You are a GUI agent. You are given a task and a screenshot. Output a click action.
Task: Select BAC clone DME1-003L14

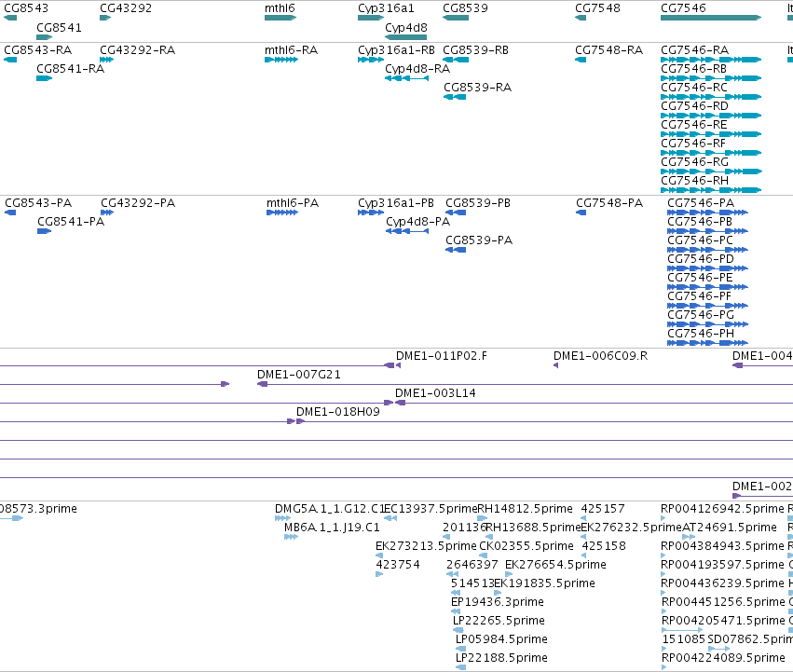[x=435, y=393]
